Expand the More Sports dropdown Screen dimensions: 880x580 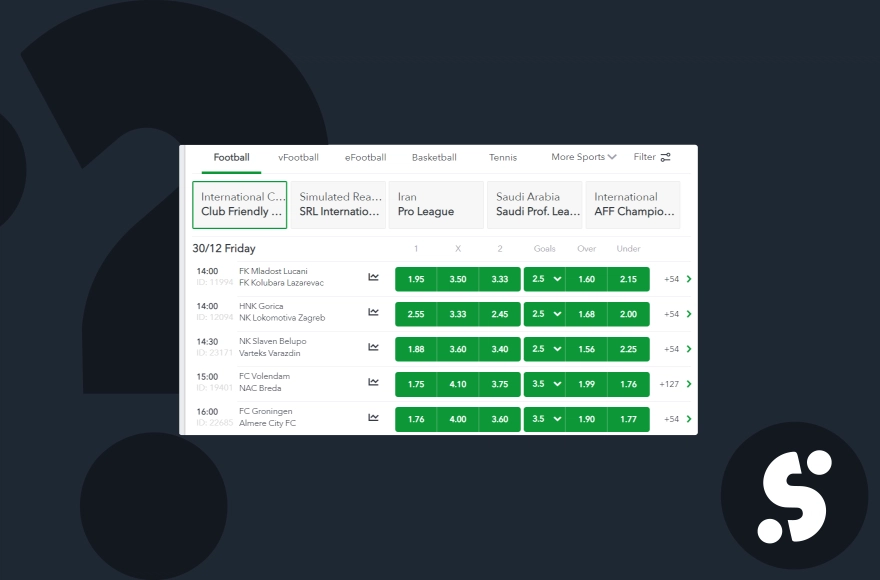pyautogui.click(x=584, y=157)
